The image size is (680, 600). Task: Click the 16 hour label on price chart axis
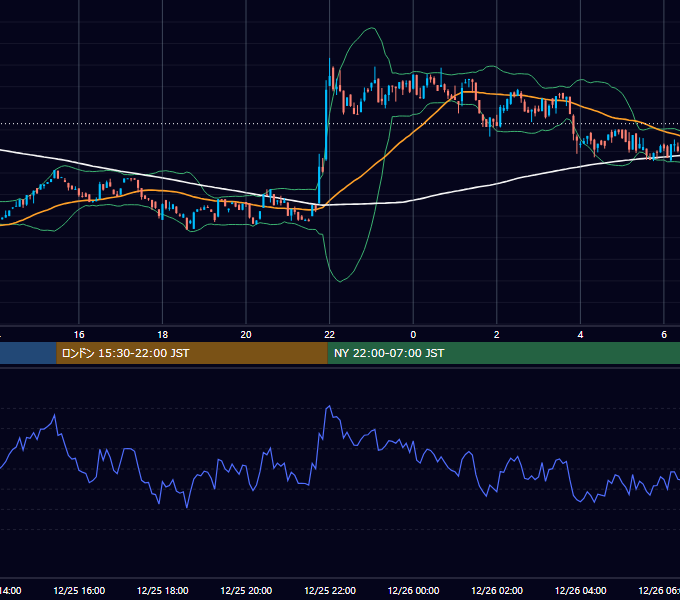click(79, 335)
